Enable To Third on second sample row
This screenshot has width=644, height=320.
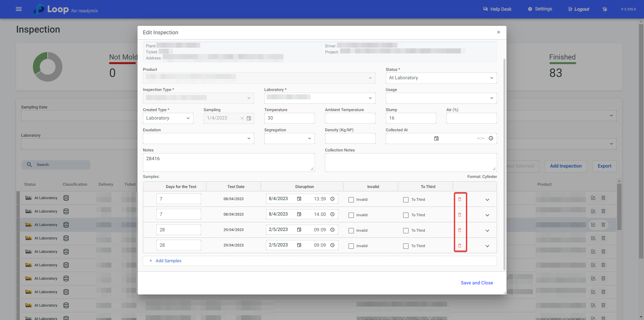(x=406, y=215)
